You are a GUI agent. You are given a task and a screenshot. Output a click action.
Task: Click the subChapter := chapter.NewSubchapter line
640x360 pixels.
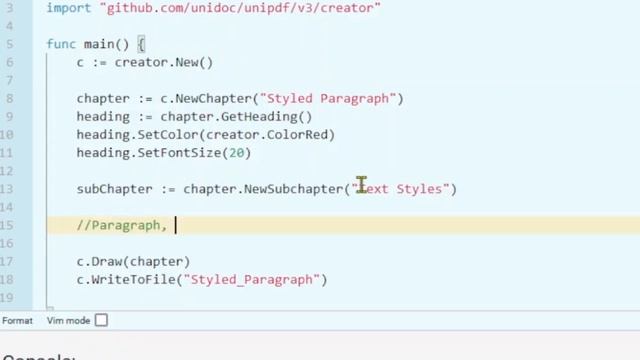coord(267,189)
